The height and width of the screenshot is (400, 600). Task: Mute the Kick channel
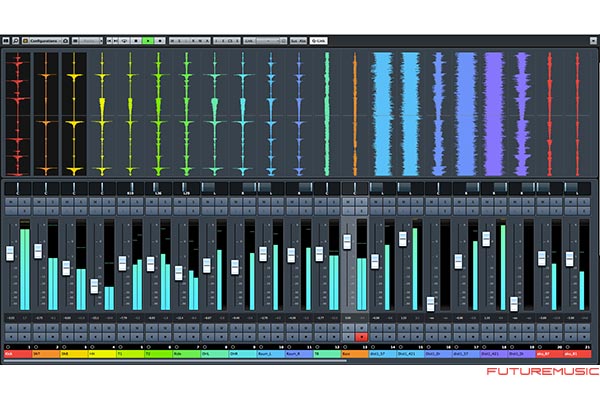click(11, 201)
